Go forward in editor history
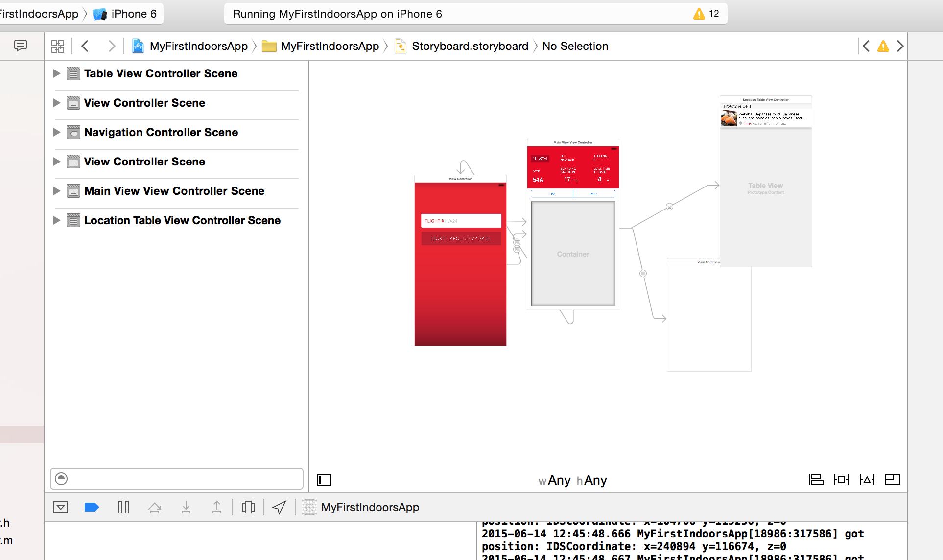Viewport: 943px width, 560px height. [x=112, y=46]
